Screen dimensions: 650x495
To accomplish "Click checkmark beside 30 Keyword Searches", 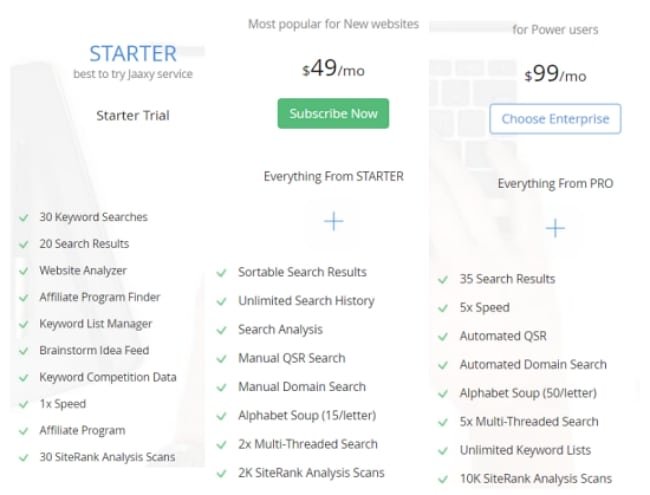I will pos(24,218).
